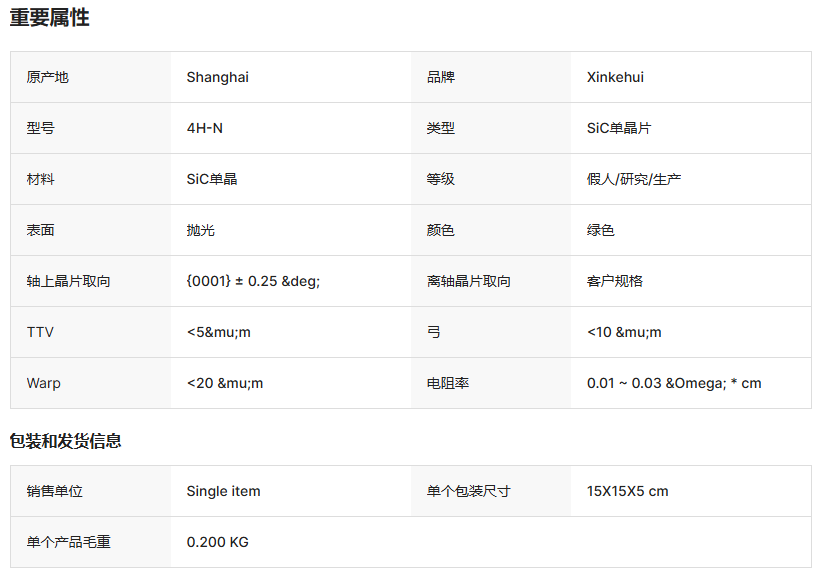Click the Xinkehui brand value
The height and width of the screenshot is (580, 829).
click(x=615, y=77)
